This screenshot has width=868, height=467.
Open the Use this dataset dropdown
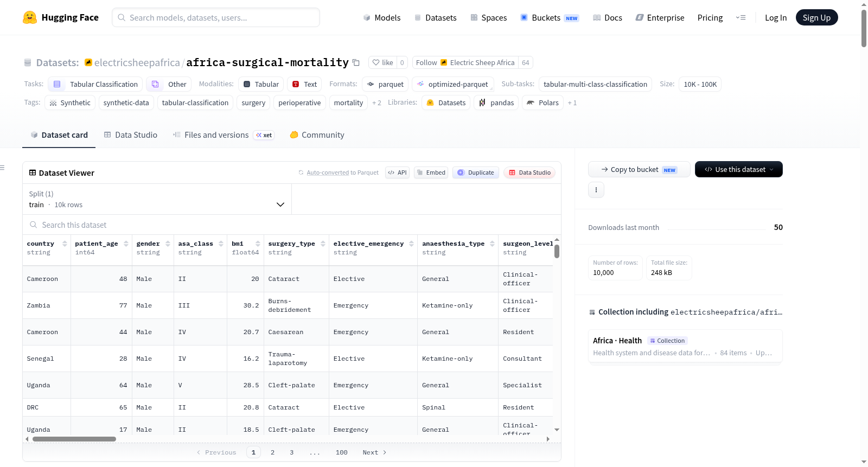click(x=739, y=169)
